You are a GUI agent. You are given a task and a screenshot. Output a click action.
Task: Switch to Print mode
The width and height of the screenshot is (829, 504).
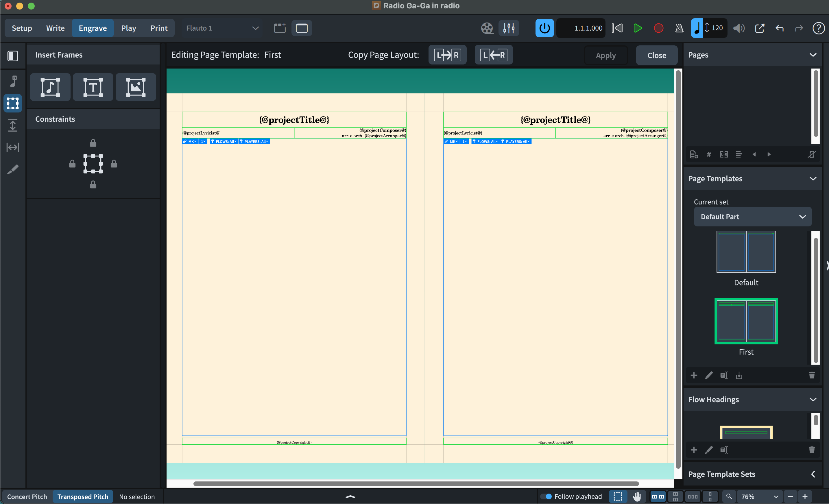pyautogui.click(x=159, y=28)
